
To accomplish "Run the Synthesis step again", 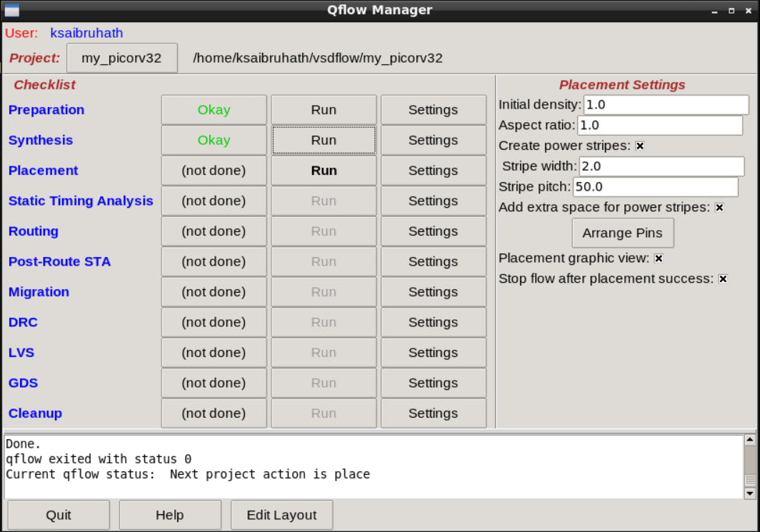I will pyautogui.click(x=323, y=140).
